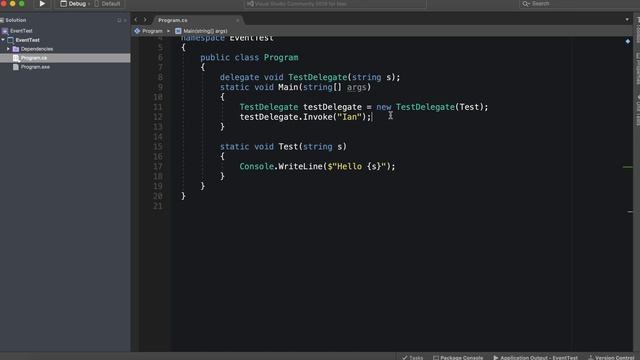The width and height of the screenshot is (640, 360).
Task: Open the Program class breadcrumb
Action: point(149,31)
